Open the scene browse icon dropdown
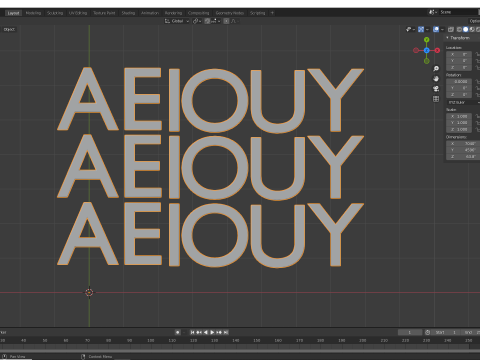 coord(433,12)
